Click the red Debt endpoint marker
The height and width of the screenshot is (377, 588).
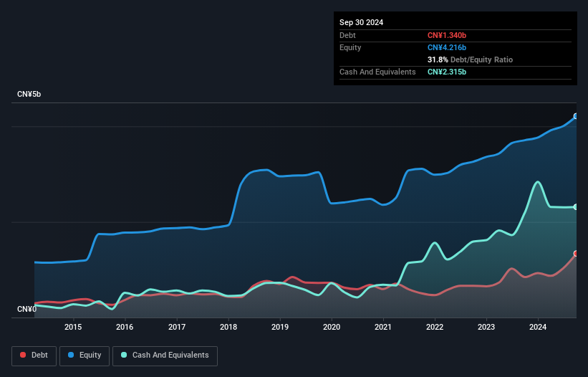(x=576, y=254)
